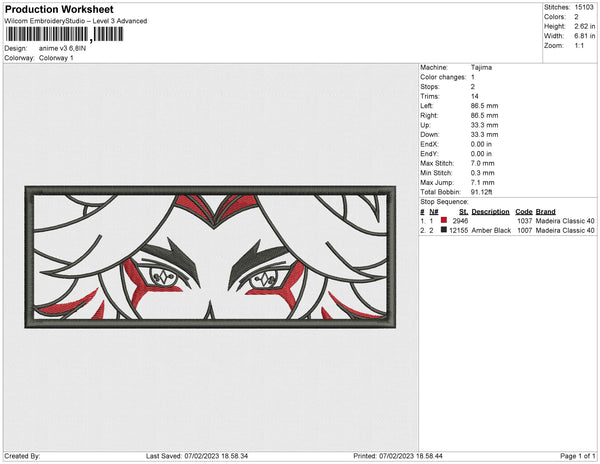Viewport: 600px width, 464px height.
Task: Click the barcode under the worksheet title
Action: 64,34
